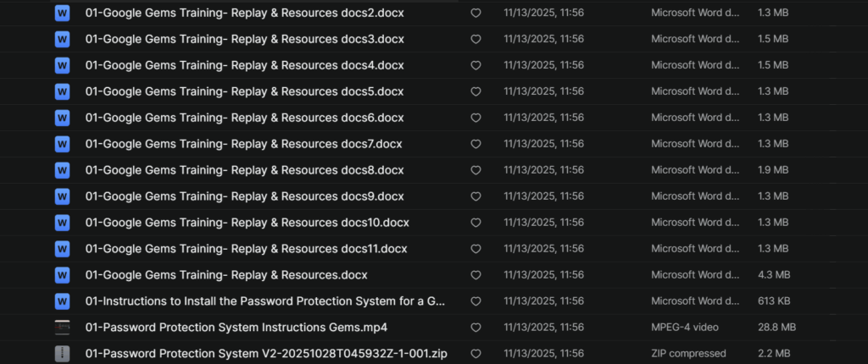Image resolution: width=868 pixels, height=364 pixels.
Task: Click the Word icon beside docs5.docx
Action: [x=62, y=91]
